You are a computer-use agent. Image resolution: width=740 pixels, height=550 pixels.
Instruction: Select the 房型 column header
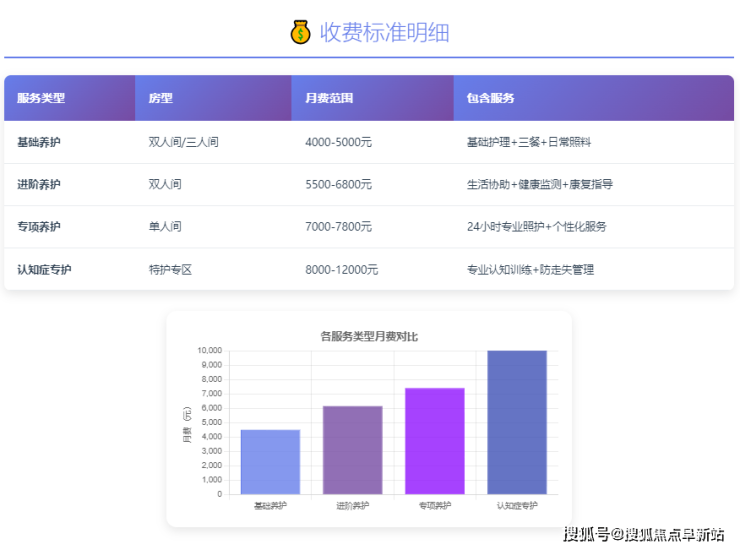coord(160,98)
